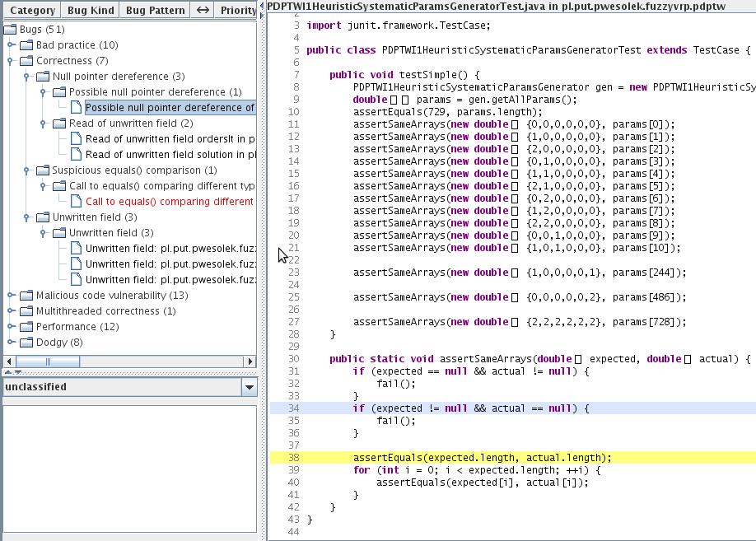The height and width of the screenshot is (541, 756).
Task: Click highlighted line 38 assertEquals statement
Action: pyautogui.click(x=482, y=458)
